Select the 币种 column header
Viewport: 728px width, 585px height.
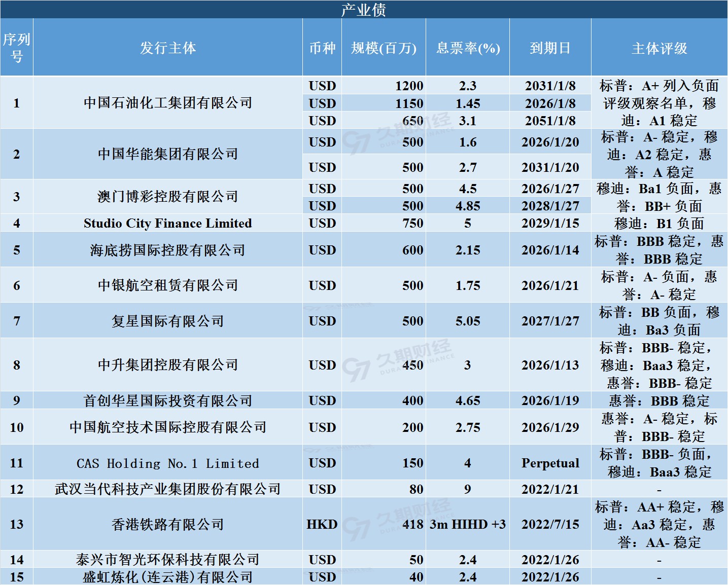(322, 48)
